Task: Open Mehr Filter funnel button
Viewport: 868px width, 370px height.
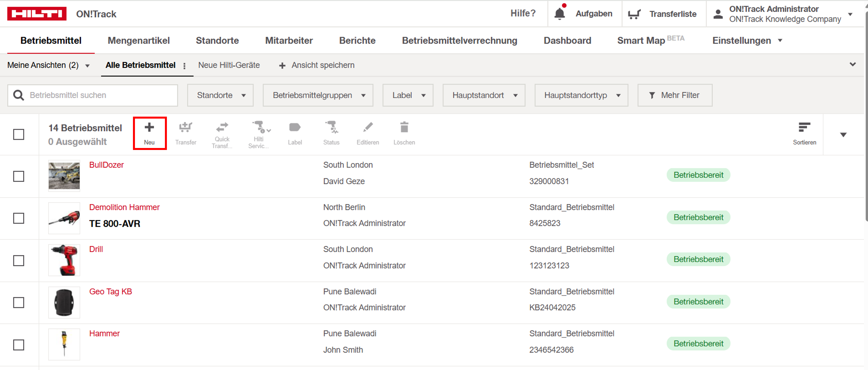Action: click(675, 95)
